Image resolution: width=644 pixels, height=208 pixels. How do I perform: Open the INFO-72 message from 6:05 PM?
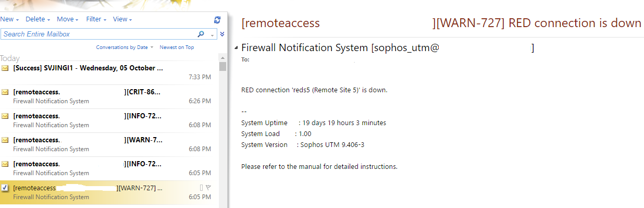click(106, 168)
